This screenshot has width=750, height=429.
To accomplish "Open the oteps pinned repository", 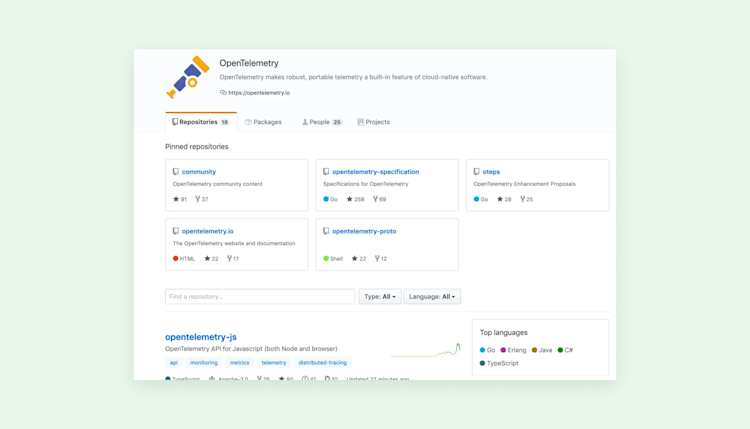I will coord(491,172).
